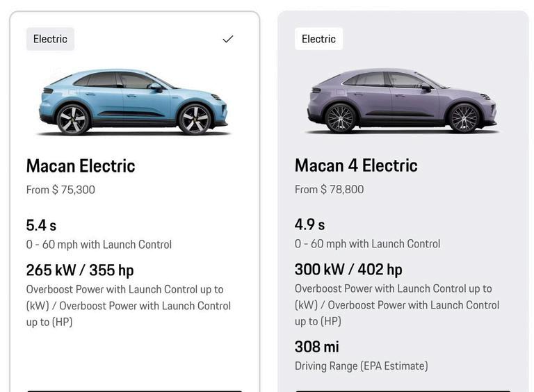
Task: Click the From $78,800 price
Action: [x=329, y=190]
